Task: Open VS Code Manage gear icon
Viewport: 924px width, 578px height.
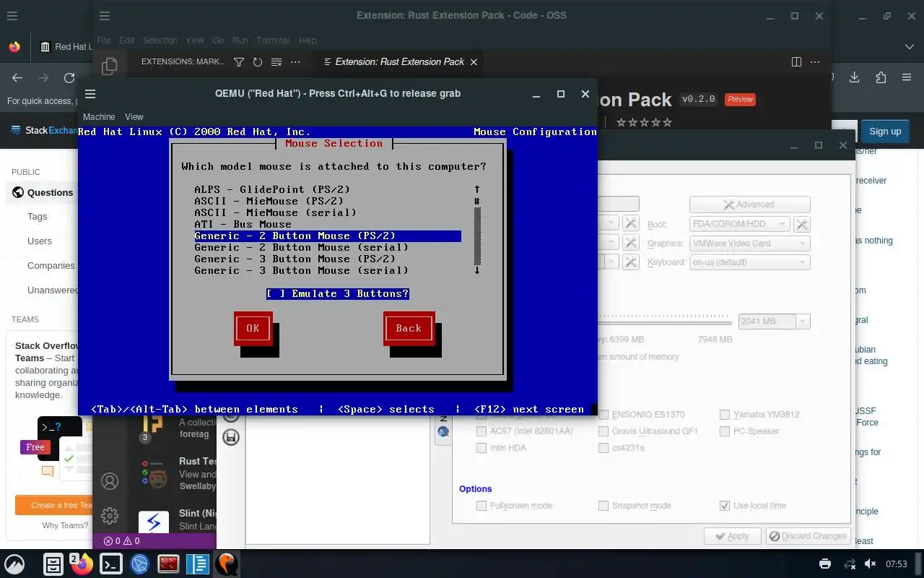Action: click(x=110, y=515)
